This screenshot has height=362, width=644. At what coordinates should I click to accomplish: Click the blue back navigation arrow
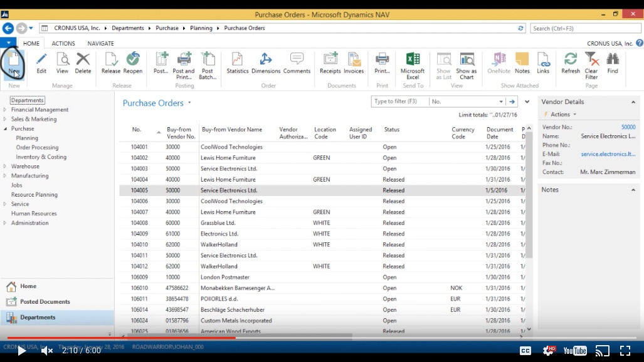click(8, 28)
